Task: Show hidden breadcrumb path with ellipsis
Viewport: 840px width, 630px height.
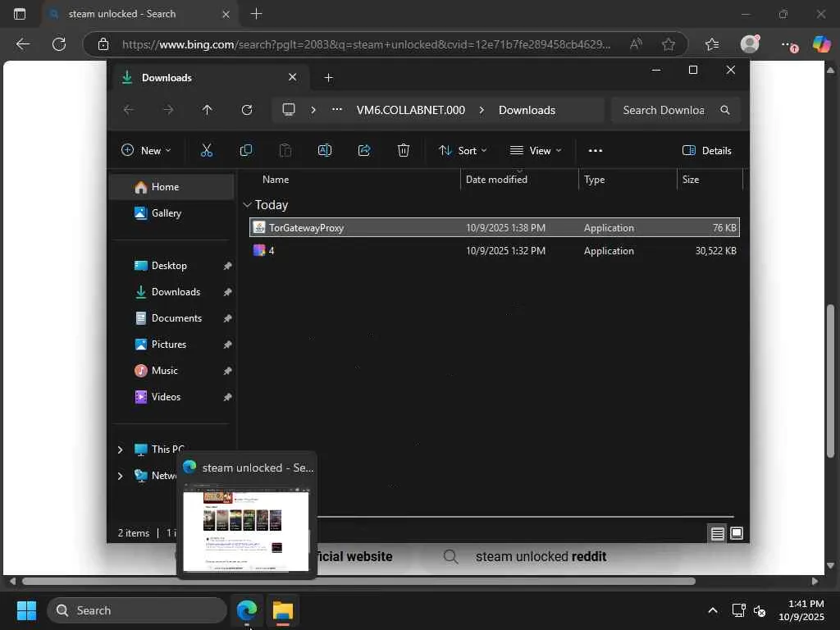Action: coord(336,110)
